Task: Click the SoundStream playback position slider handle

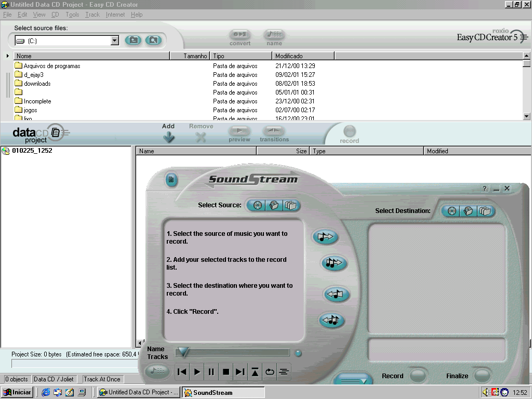Action: point(183,352)
